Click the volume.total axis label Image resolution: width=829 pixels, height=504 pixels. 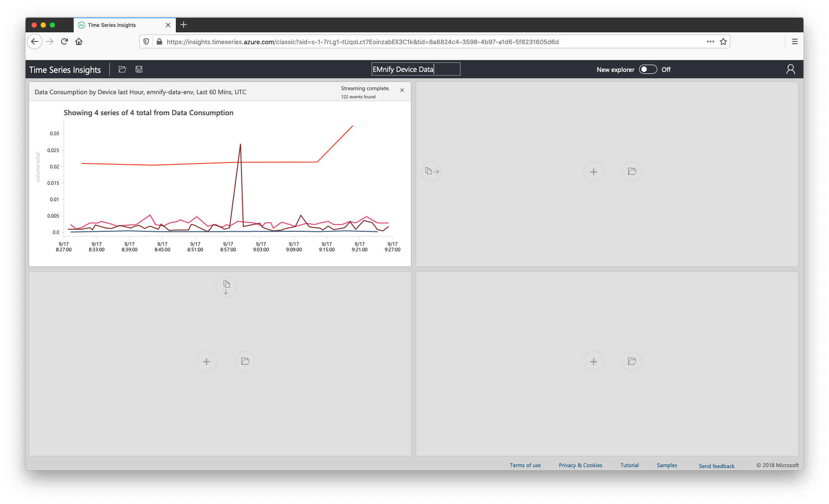pos(38,168)
